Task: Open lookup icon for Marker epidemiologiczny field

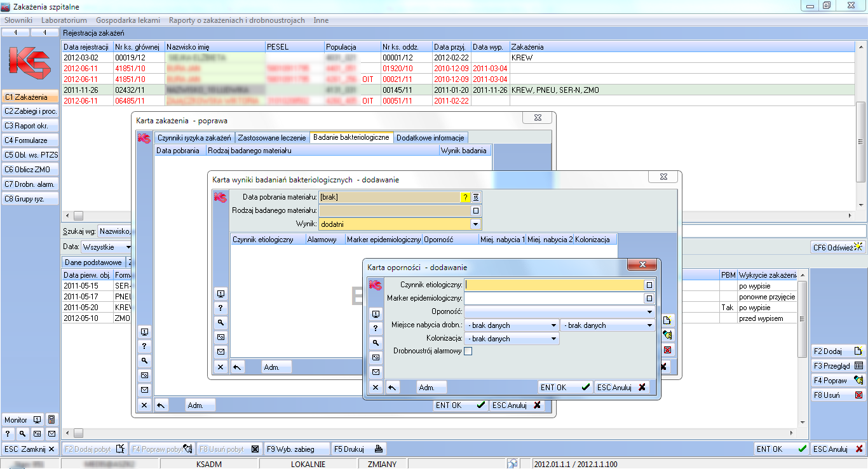Action: pyautogui.click(x=649, y=299)
